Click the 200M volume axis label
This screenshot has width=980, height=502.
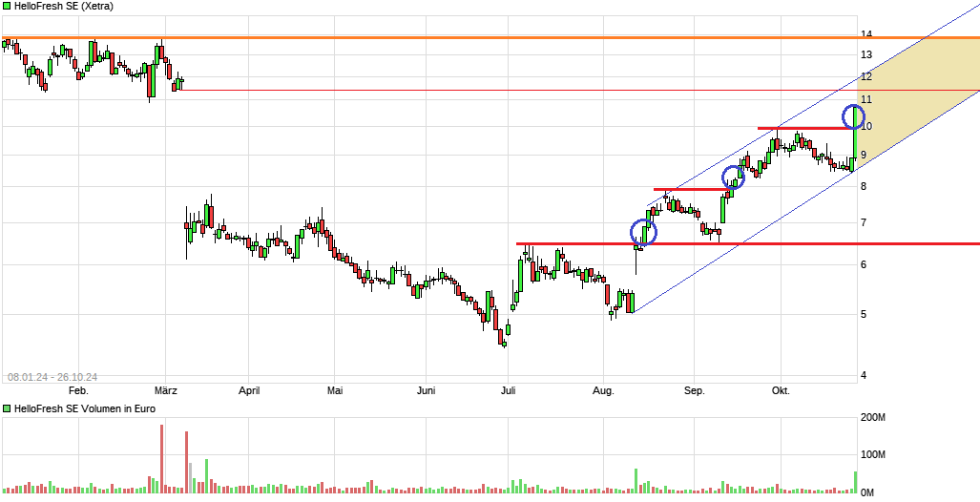tap(873, 418)
